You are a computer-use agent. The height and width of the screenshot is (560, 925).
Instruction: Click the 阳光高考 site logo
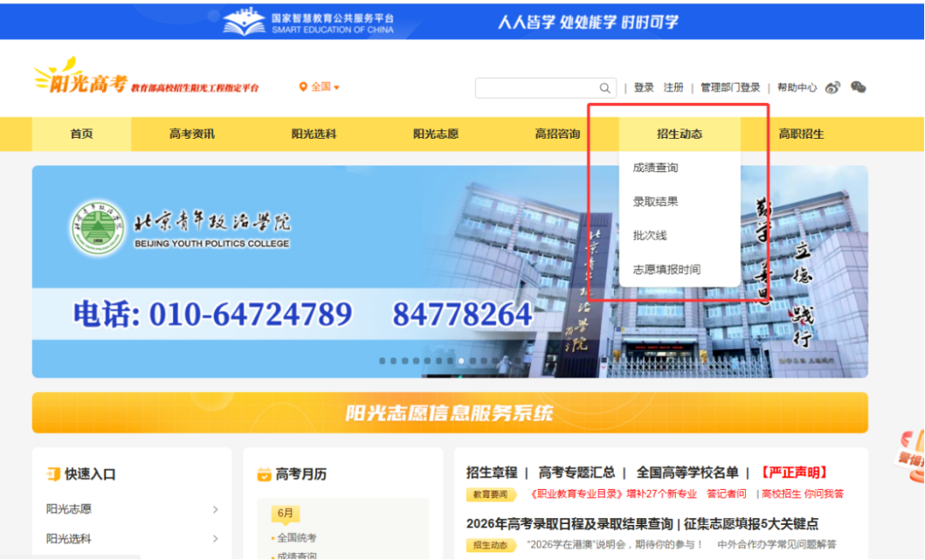(x=81, y=77)
